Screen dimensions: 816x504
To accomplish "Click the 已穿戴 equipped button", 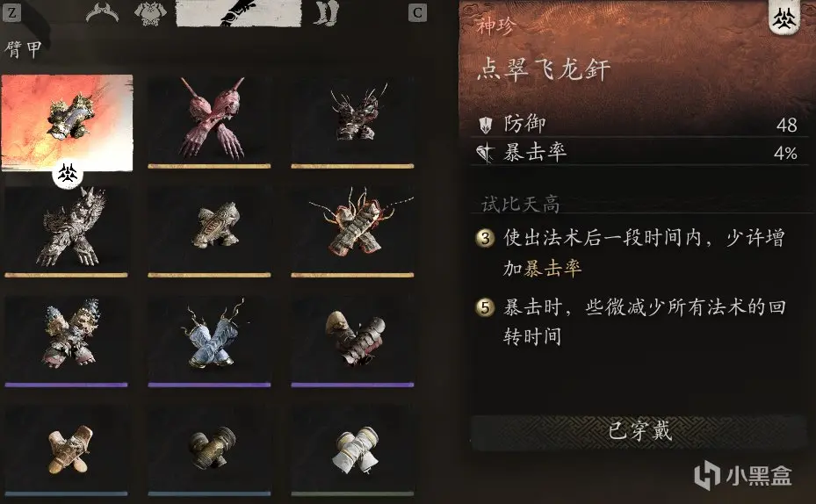I will tap(639, 431).
